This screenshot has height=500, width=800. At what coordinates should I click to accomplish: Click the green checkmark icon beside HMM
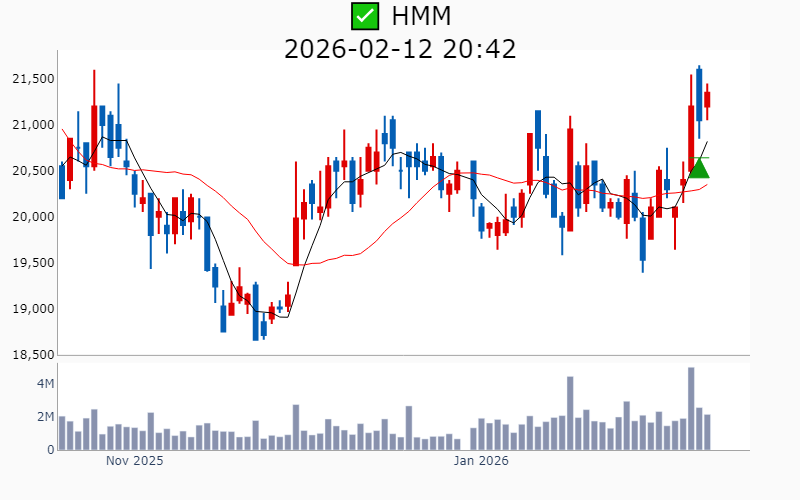(365, 16)
